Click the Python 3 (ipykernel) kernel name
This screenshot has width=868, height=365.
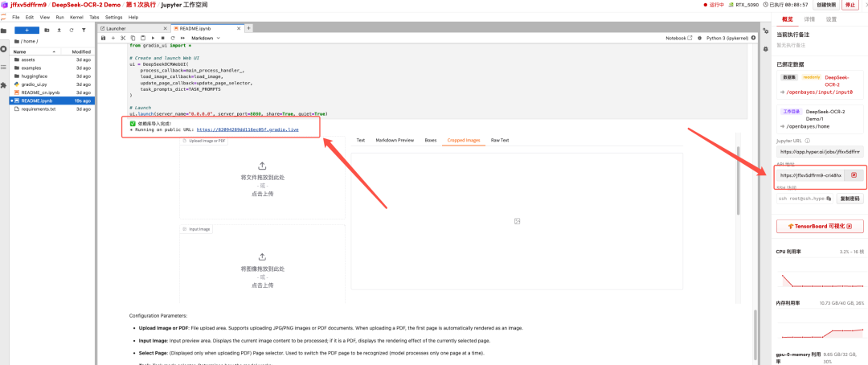click(727, 39)
